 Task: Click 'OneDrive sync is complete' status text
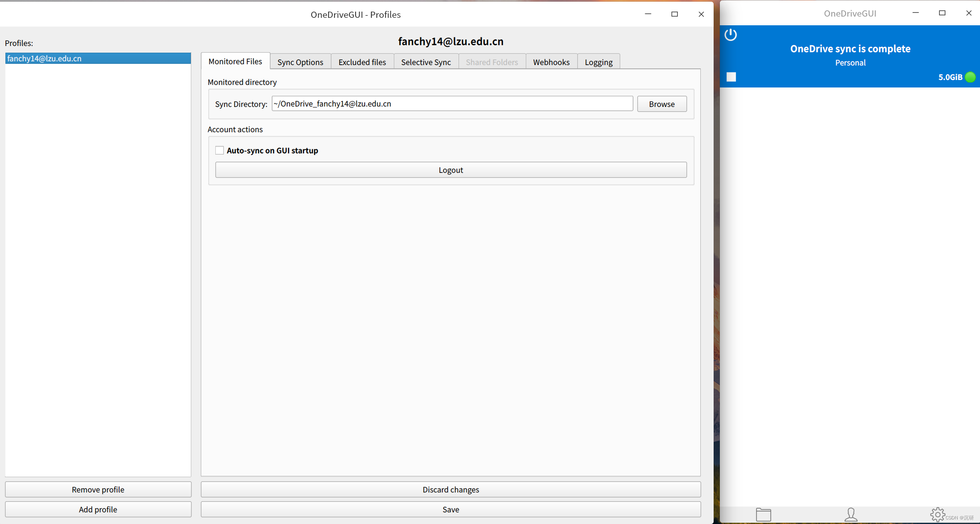tap(850, 49)
